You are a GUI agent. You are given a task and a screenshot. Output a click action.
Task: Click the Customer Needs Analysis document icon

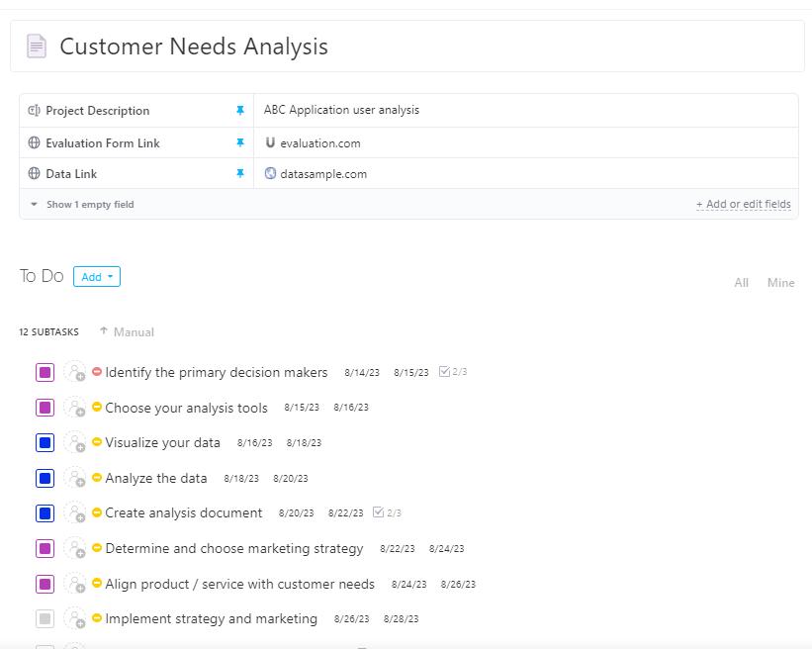[x=35, y=46]
